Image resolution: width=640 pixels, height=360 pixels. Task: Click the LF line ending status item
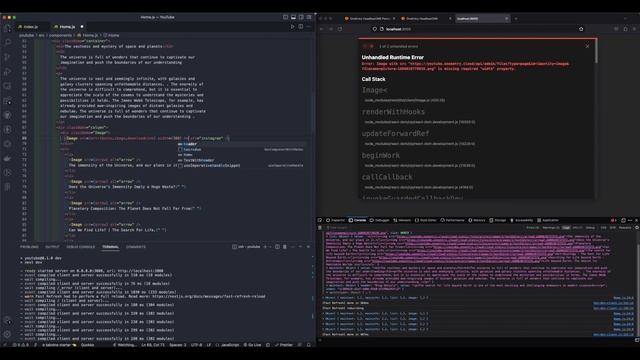tap(209, 345)
